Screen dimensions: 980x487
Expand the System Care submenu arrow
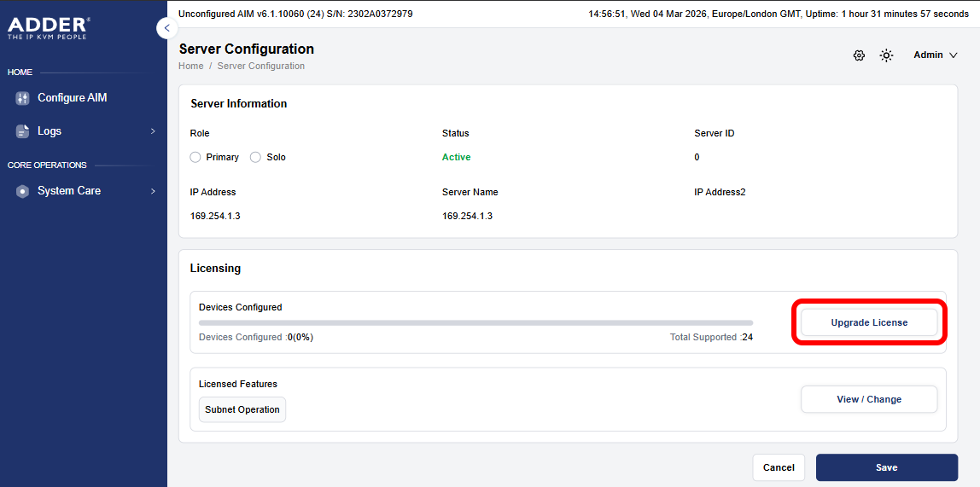coord(153,191)
